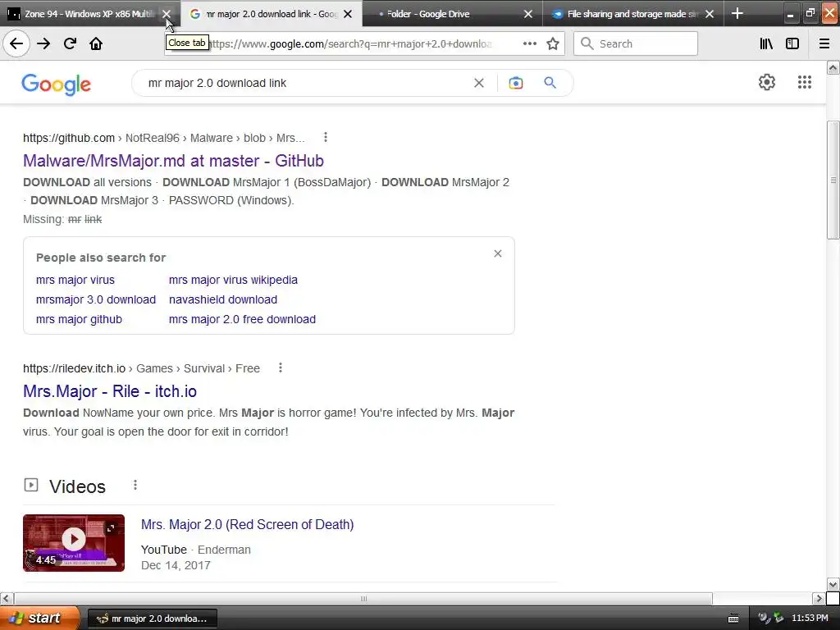This screenshot has width=840, height=630.
Task: Open a new tab with plus button
Action: click(737, 13)
